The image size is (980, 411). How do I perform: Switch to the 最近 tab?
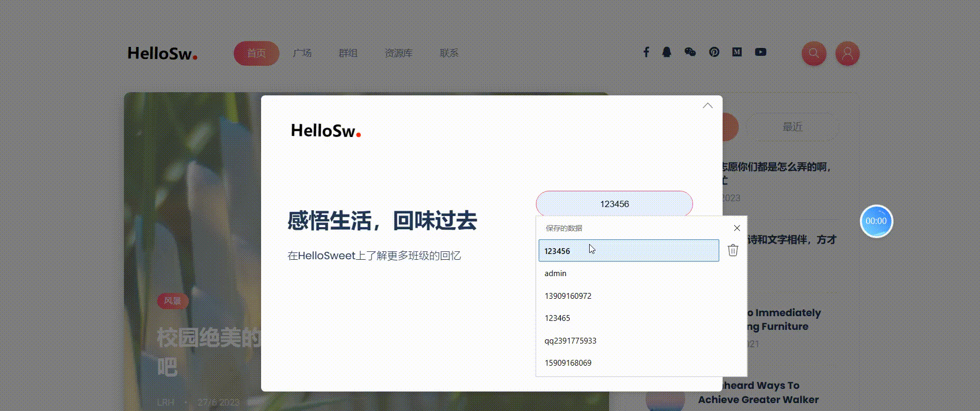click(x=792, y=127)
